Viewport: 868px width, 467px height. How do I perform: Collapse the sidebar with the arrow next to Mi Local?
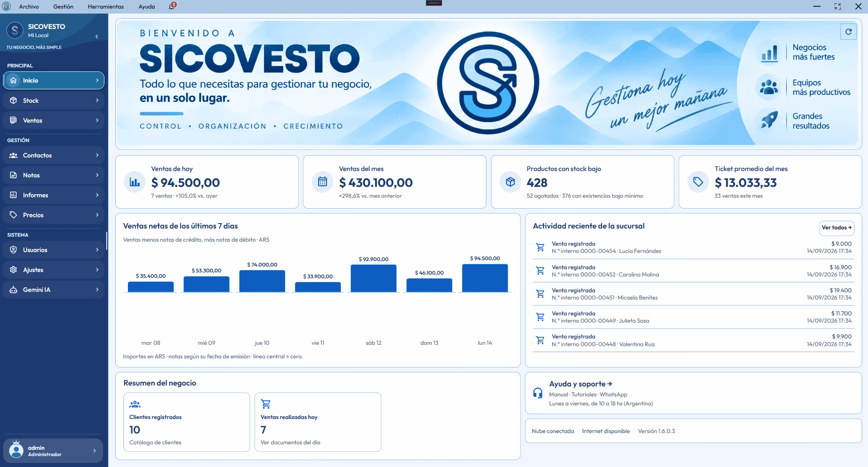pos(97,37)
